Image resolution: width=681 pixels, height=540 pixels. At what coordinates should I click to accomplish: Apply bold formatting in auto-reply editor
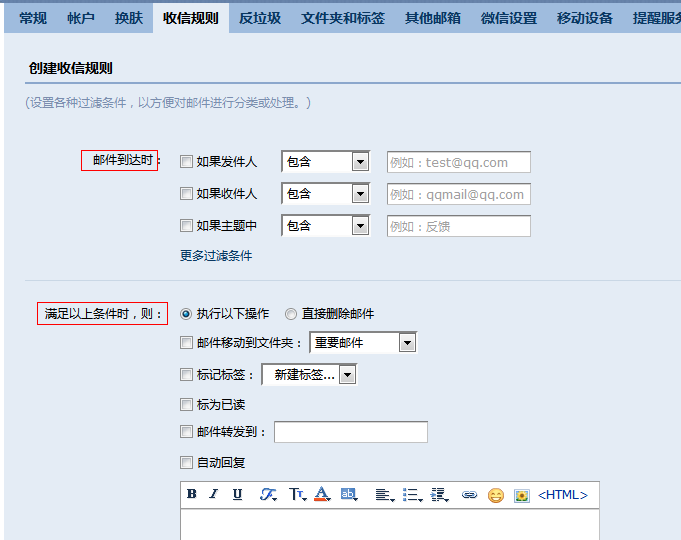click(192, 494)
